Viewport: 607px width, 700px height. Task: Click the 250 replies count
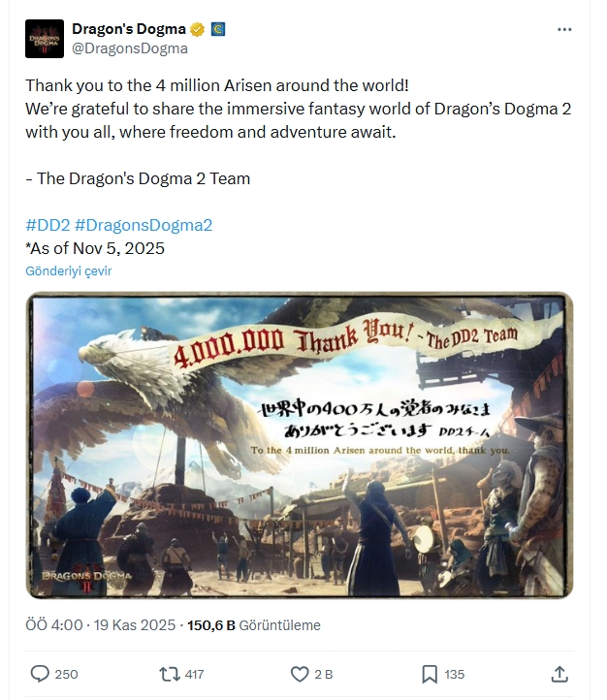[x=66, y=674]
